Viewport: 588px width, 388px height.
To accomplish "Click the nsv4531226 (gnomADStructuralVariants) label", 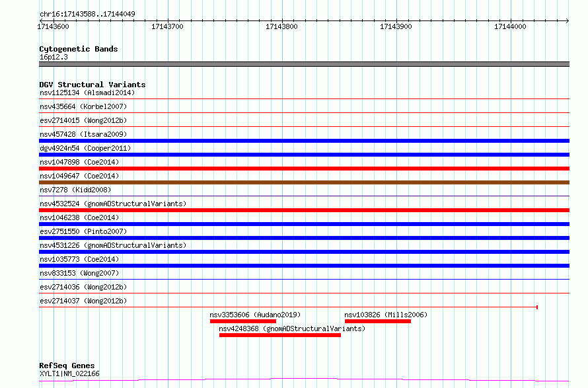I will click(113, 245).
